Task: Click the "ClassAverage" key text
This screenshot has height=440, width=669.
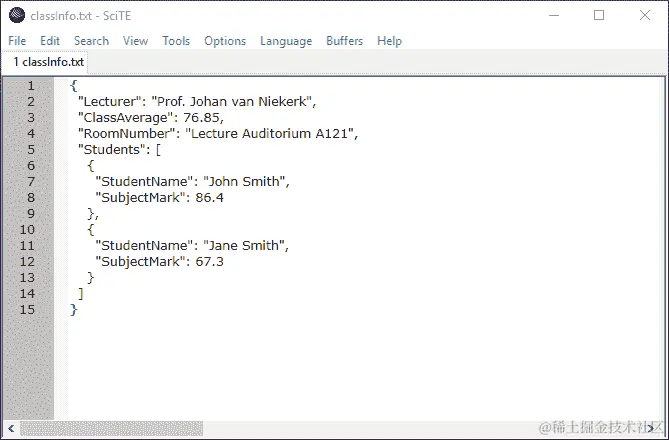Action: (125, 118)
